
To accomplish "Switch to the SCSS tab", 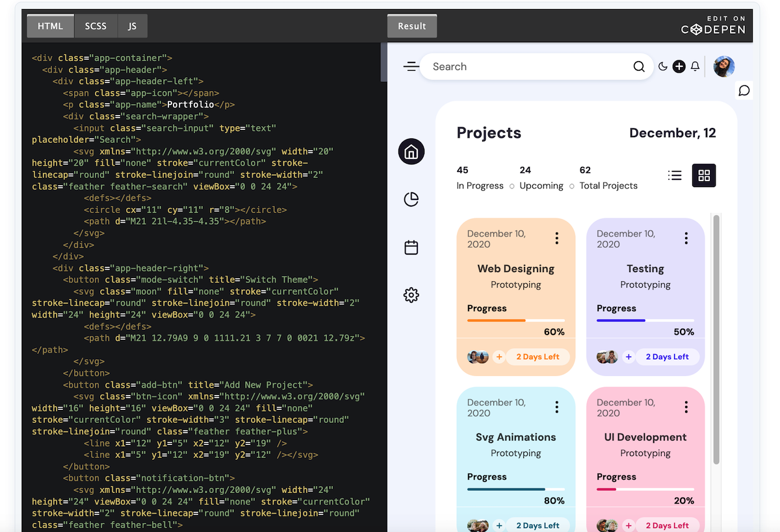I will (96, 26).
